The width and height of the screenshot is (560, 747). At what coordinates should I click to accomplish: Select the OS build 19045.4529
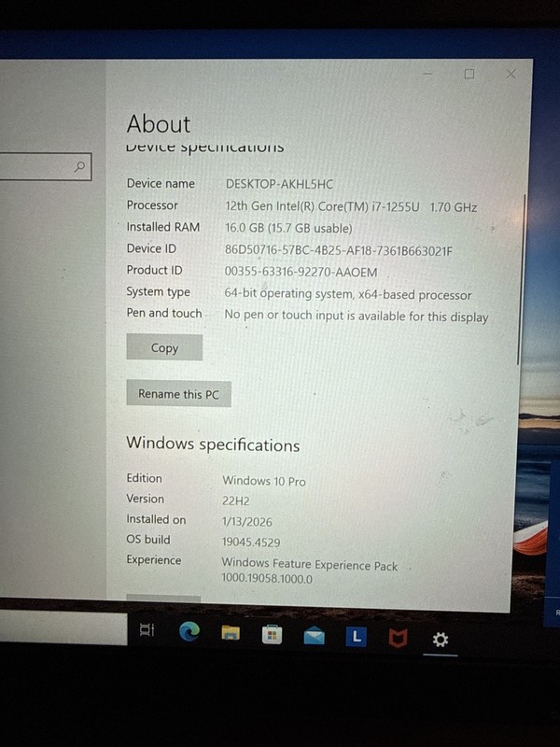pos(251,543)
